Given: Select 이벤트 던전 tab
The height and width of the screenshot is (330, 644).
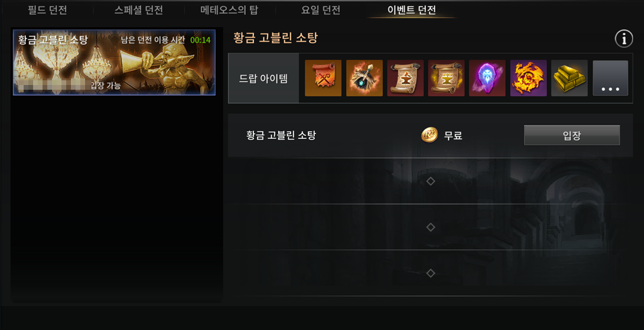Looking at the screenshot, I should pyautogui.click(x=412, y=10).
